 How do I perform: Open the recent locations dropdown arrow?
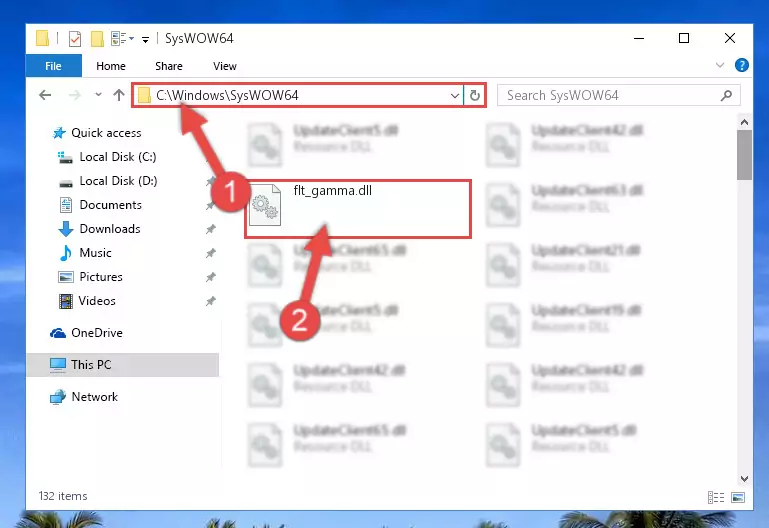(98, 95)
